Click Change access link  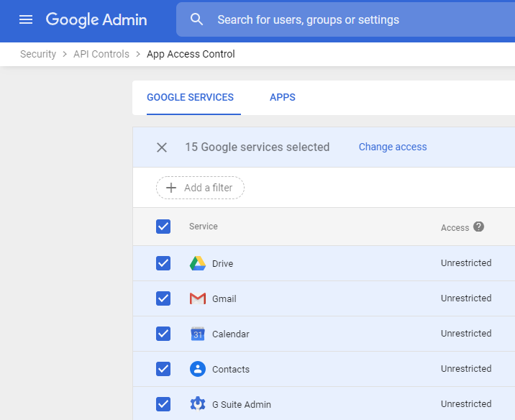[393, 147]
